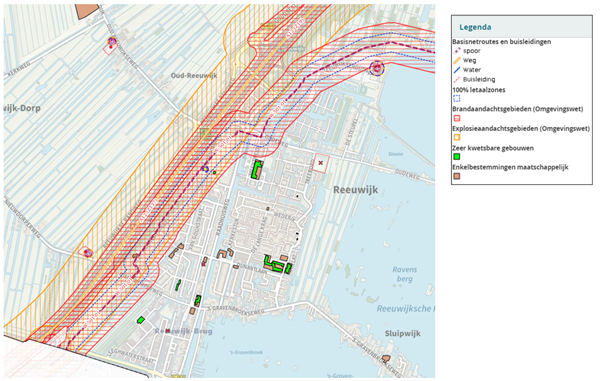Click the Buisleiding dashed line legend icon

point(457,80)
